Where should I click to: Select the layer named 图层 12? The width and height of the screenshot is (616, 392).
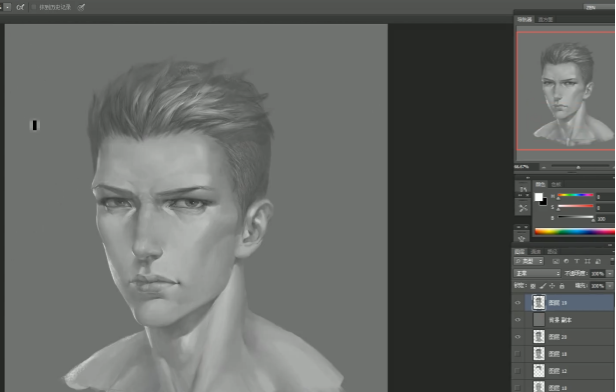click(557, 371)
